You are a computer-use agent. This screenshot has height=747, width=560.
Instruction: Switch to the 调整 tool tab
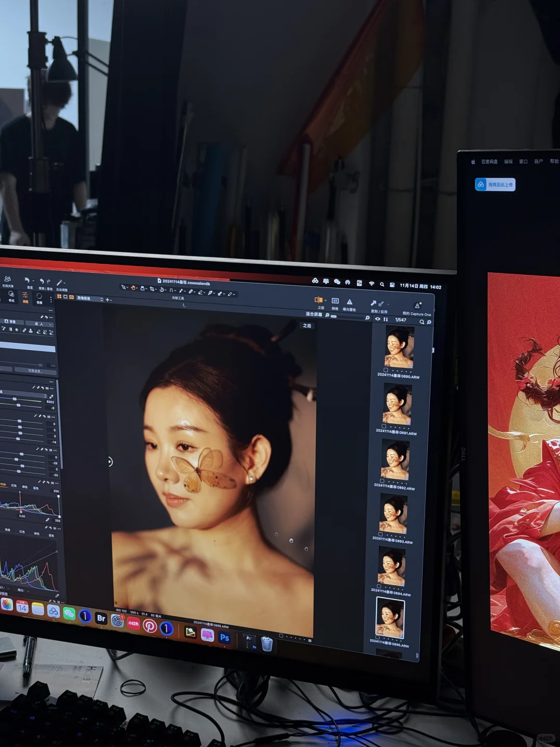25,298
